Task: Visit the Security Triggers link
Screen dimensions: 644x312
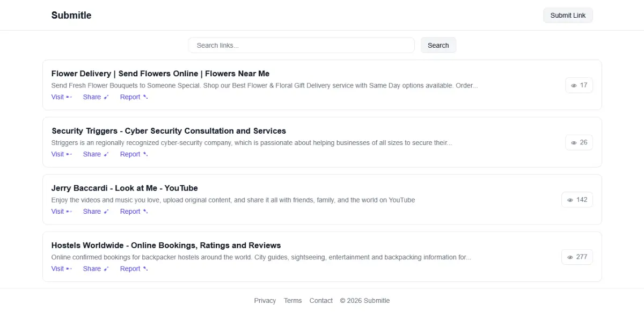Action: coord(62,154)
